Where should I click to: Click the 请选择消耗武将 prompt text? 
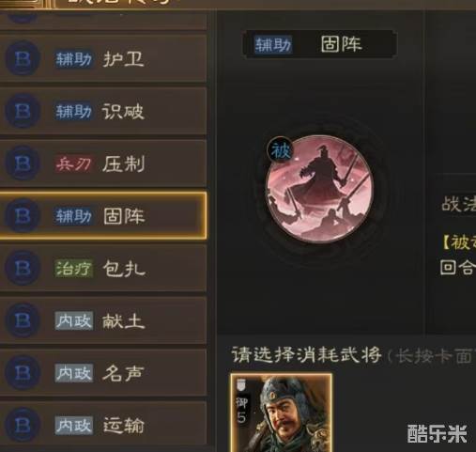coord(306,355)
